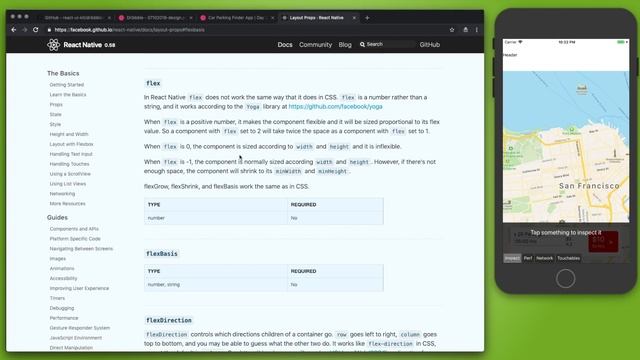Select the Inspect tab in the simulator inspector

512,258
